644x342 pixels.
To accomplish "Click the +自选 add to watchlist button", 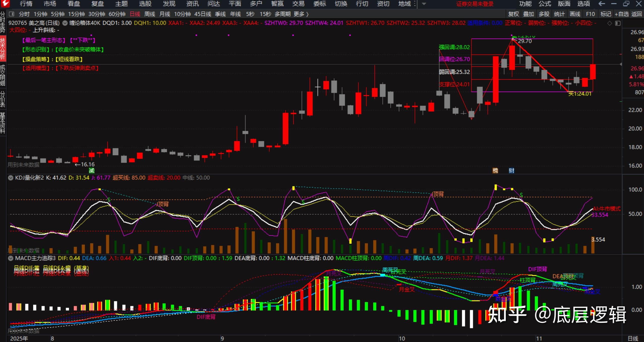I will 622,14.
